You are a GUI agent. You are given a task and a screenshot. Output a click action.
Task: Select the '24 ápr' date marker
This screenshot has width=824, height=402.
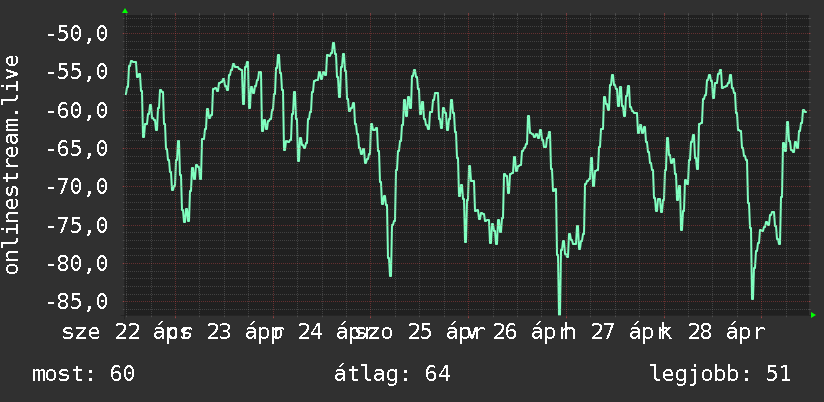point(335,333)
